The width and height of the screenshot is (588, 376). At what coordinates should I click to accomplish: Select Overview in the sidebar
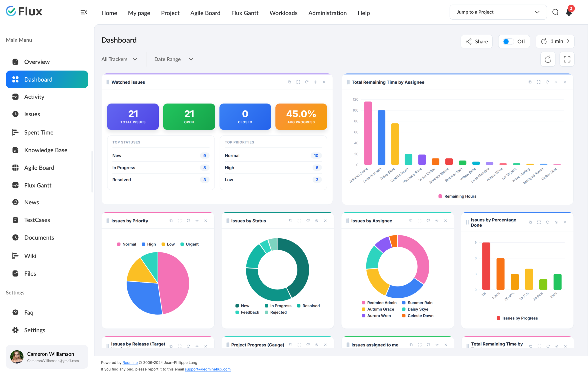point(47,62)
